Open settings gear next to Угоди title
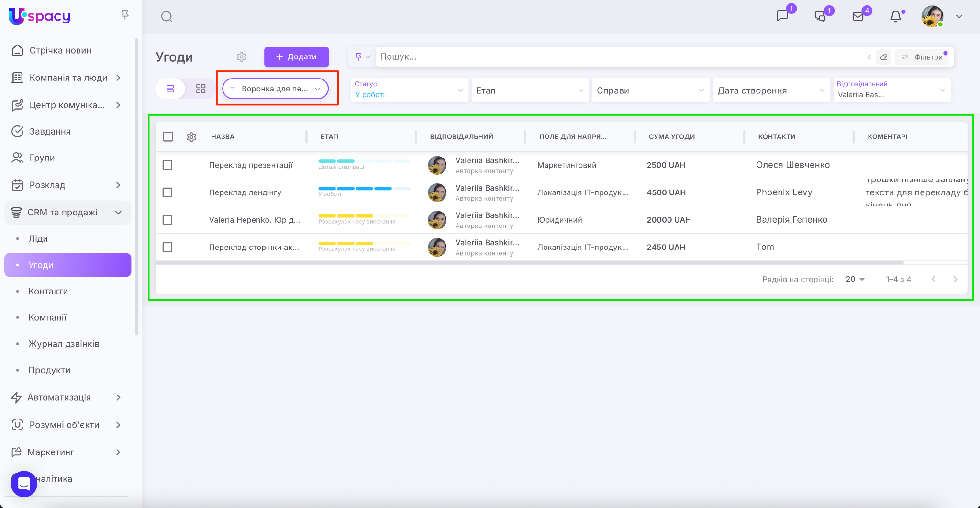Viewport: 980px width, 508px height. pyautogui.click(x=242, y=57)
